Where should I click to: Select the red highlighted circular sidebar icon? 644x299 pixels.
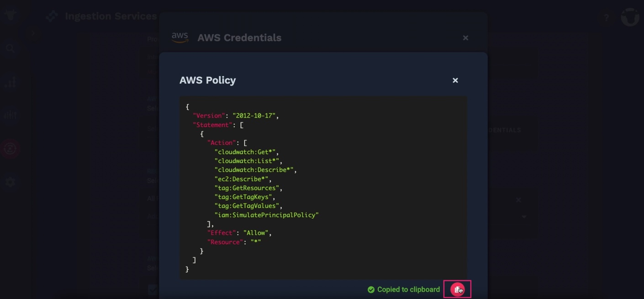click(x=10, y=149)
